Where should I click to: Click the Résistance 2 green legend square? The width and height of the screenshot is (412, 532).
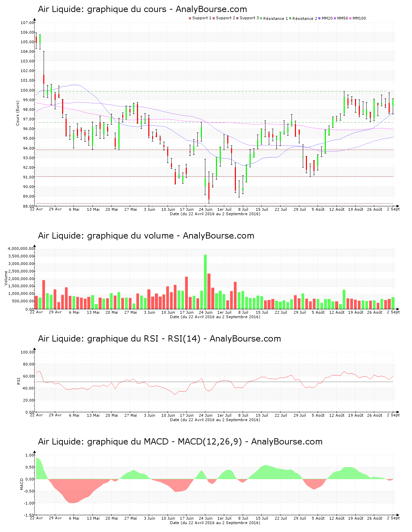click(x=290, y=18)
